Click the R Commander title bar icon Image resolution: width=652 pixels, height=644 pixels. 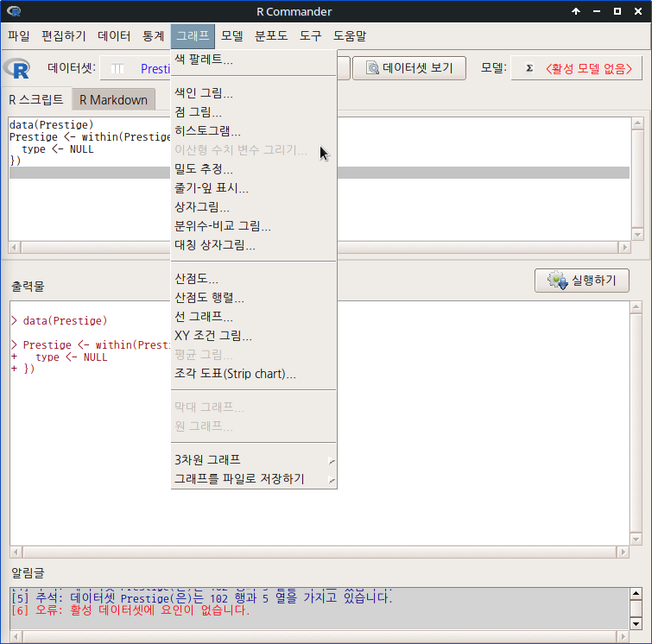14,11
